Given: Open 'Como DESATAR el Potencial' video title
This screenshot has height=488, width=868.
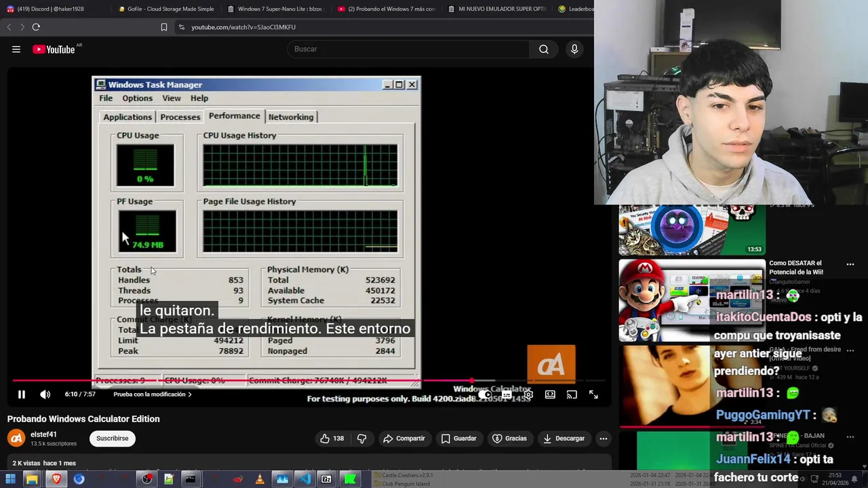Looking at the screenshot, I should point(796,267).
